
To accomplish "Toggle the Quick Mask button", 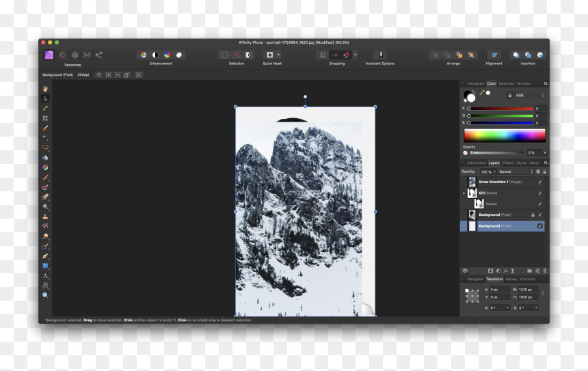I will 269,55.
